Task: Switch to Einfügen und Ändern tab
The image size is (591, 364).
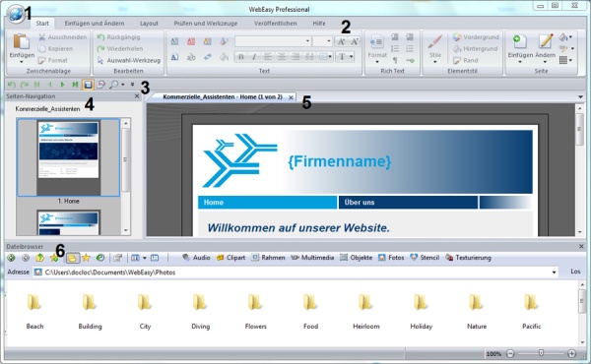Action: coord(95,24)
